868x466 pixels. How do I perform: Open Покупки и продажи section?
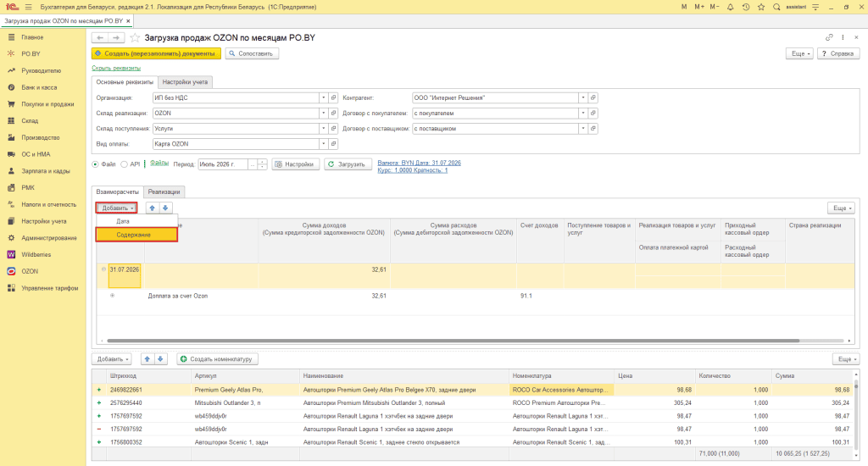click(x=47, y=104)
